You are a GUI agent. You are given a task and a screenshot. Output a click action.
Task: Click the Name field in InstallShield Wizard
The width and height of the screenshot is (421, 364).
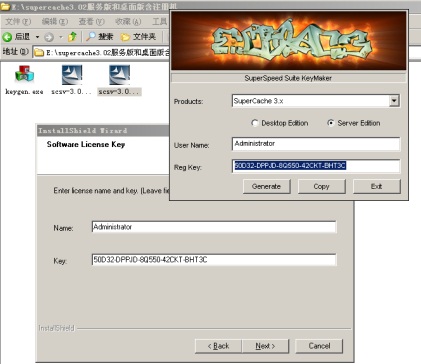[x=214, y=227]
